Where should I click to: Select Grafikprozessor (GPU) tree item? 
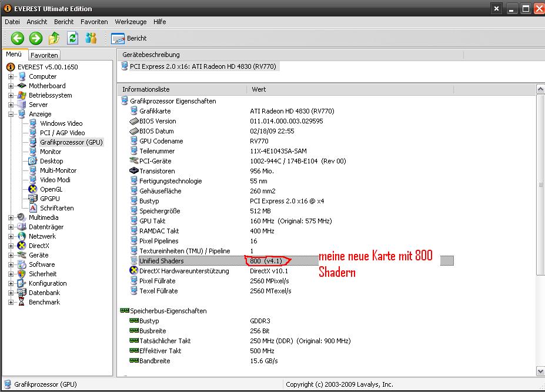point(71,142)
